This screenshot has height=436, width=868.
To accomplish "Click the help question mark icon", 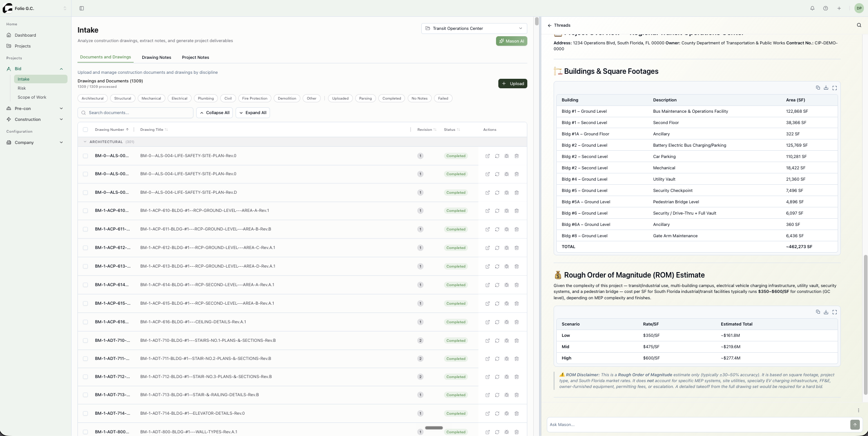I will (825, 8).
